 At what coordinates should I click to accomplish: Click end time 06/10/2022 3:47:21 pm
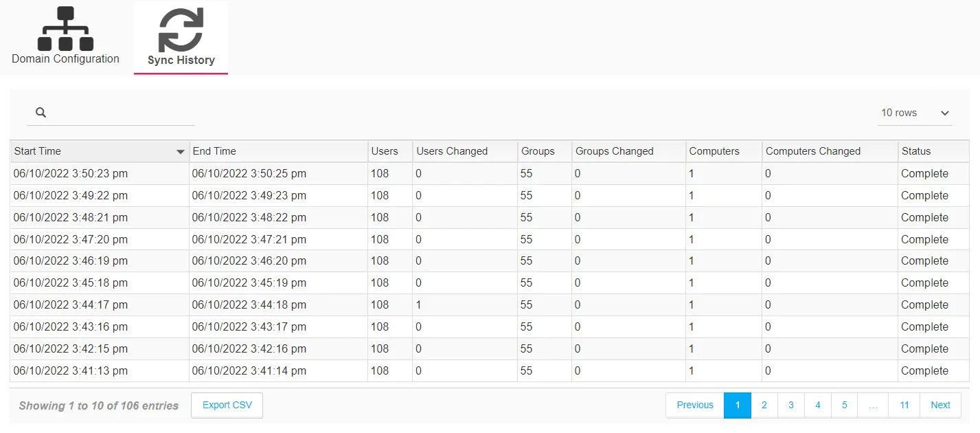click(249, 240)
